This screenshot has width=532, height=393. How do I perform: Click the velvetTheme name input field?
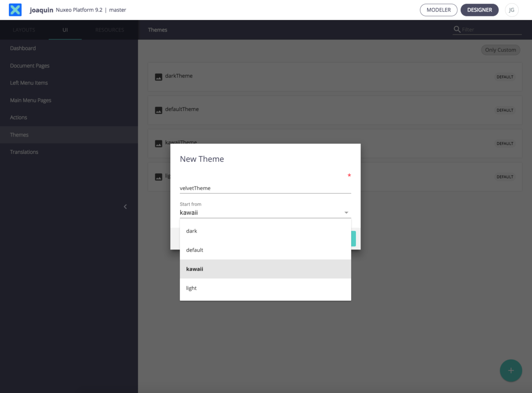click(x=265, y=187)
